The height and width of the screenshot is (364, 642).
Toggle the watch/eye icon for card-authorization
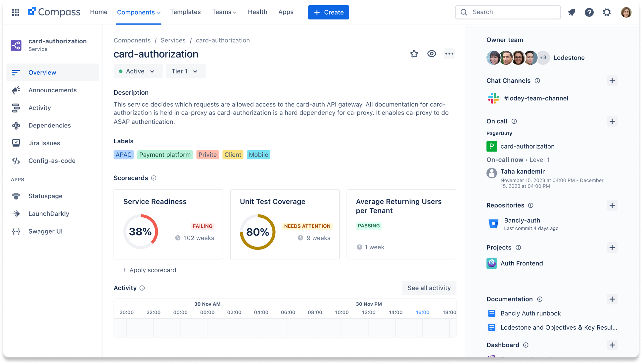[x=432, y=54]
